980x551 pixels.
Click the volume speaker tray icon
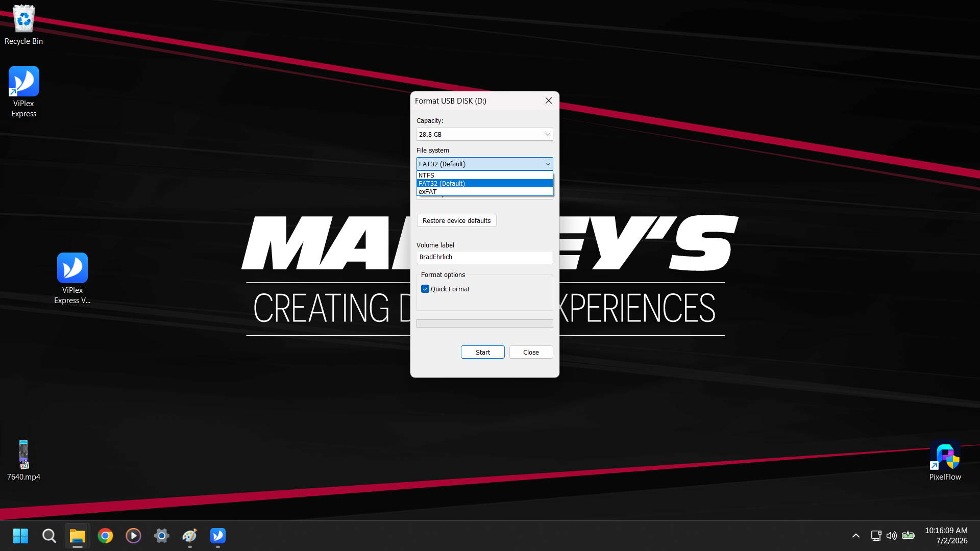click(x=891, y=536)
